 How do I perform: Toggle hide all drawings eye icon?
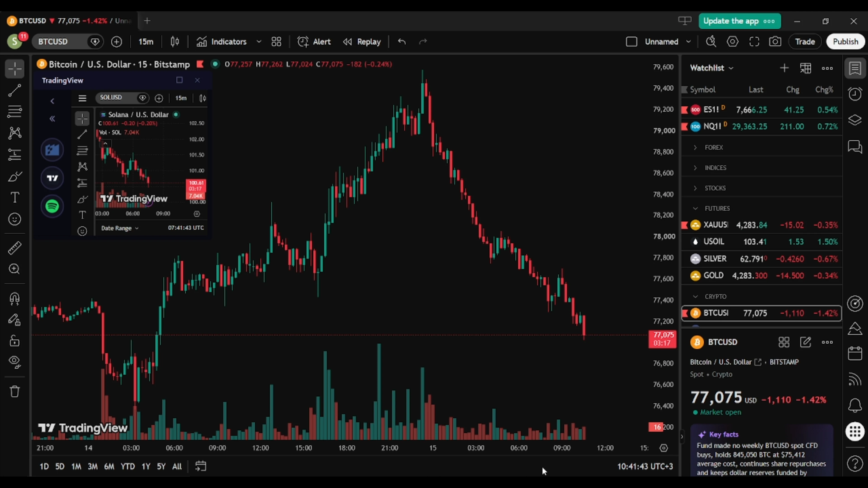point(14,362)
